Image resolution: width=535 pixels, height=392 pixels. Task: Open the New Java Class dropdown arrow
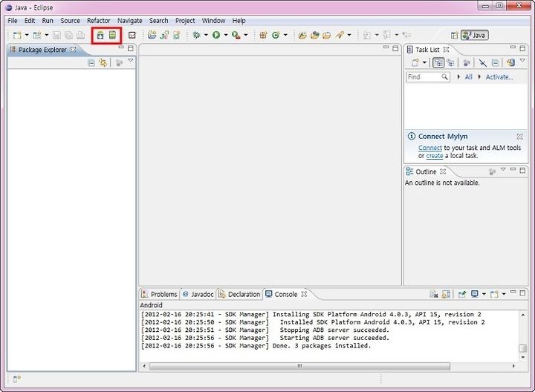point(285,35)
